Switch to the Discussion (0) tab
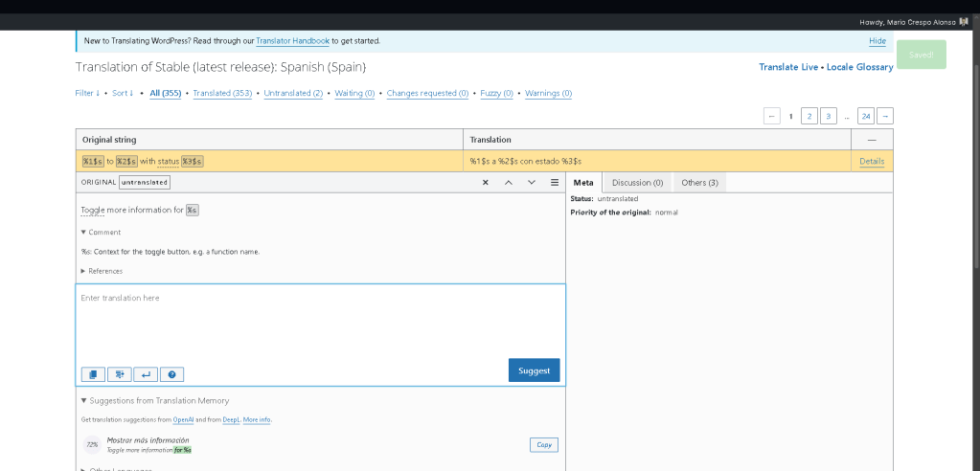Image resolution: width=980 pixels, height=471 pixels. point(637,182)
